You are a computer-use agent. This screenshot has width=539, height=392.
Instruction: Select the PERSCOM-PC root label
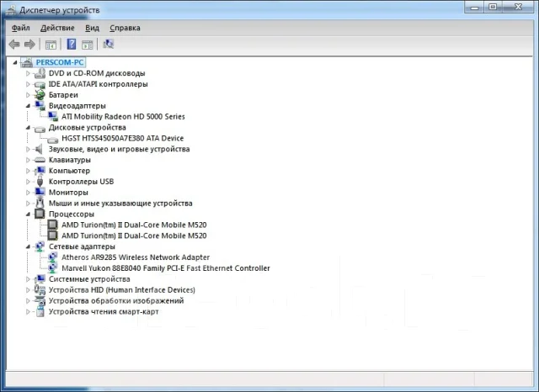pos(60,62)
